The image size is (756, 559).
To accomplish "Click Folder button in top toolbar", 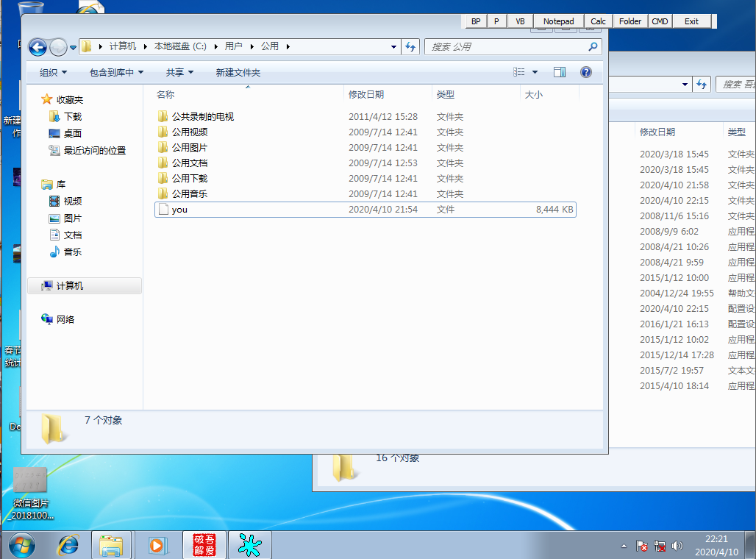I will (630, 21).
